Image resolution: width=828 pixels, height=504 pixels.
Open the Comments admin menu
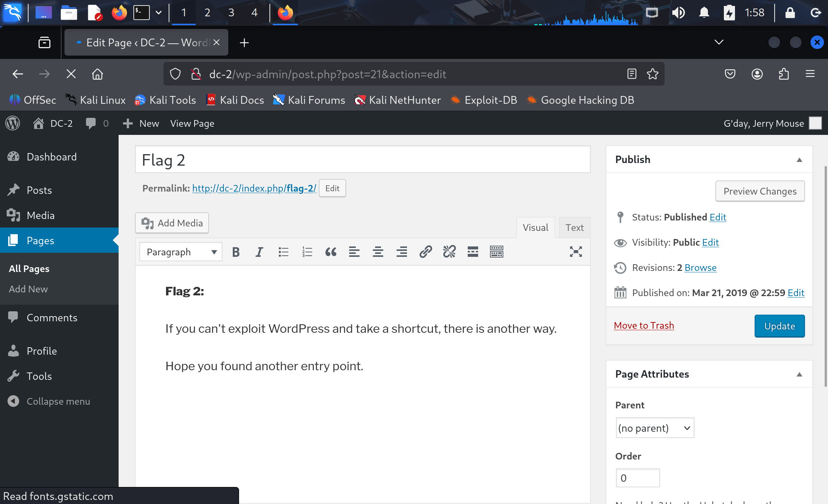(x=52, y=318)
